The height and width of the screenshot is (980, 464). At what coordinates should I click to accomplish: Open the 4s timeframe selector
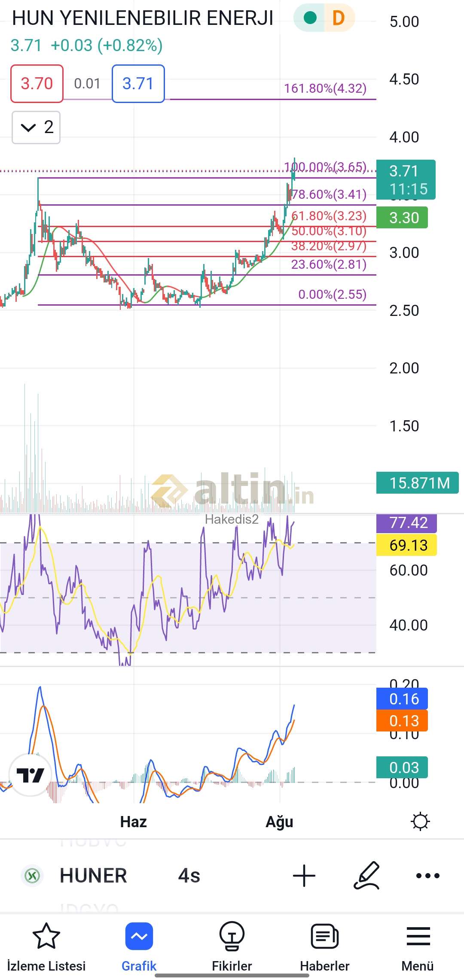(x=189, y=876)
